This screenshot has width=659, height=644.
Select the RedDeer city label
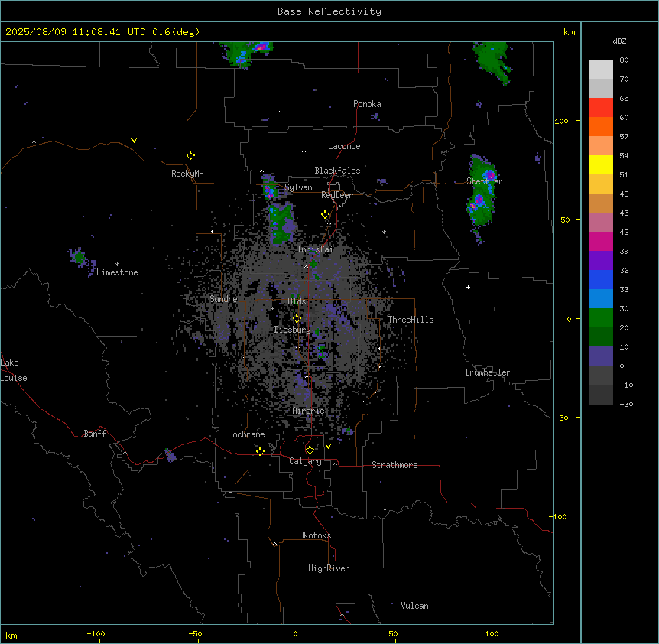tap(336, 195)
